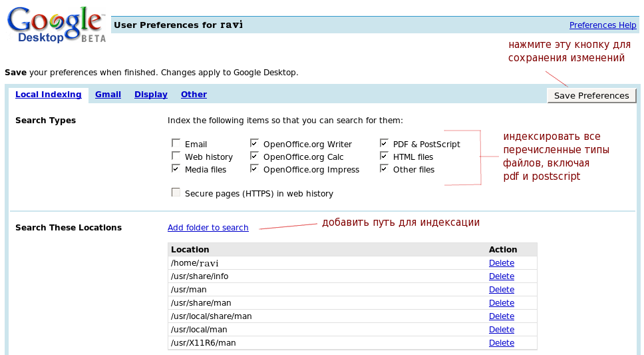Click the Search Types heading
Viewport: 644px width, 355px height.
tap(46, 121)
